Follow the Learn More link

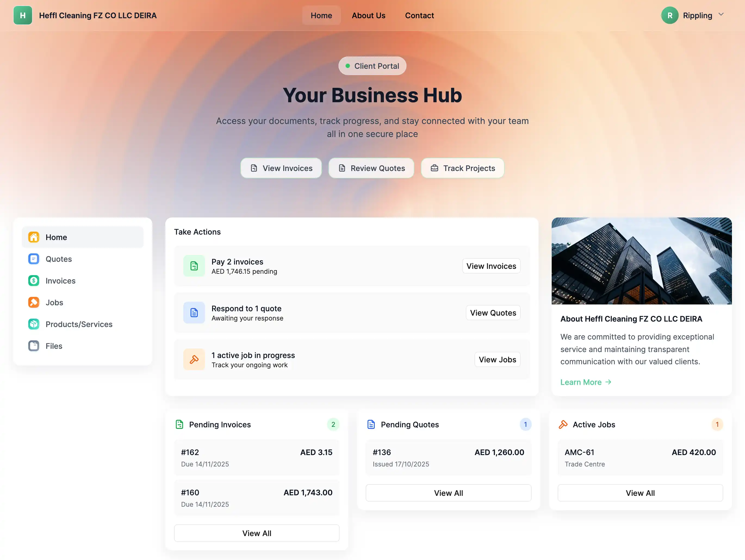pyautogui.click(x=585, y=382)
